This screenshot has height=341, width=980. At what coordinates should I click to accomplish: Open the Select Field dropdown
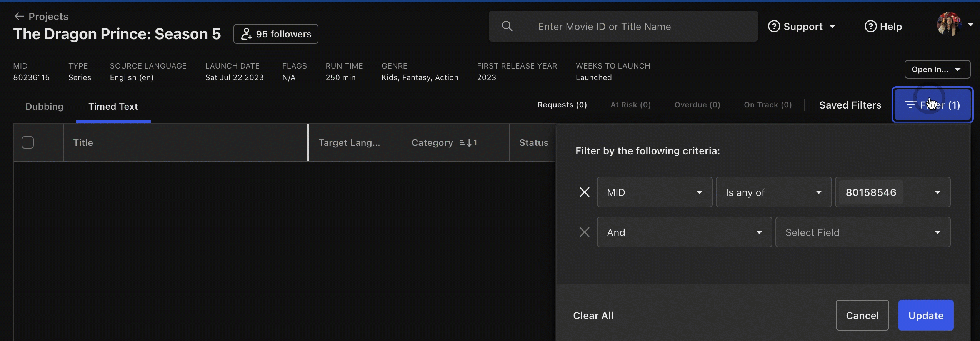coord(863,232)
